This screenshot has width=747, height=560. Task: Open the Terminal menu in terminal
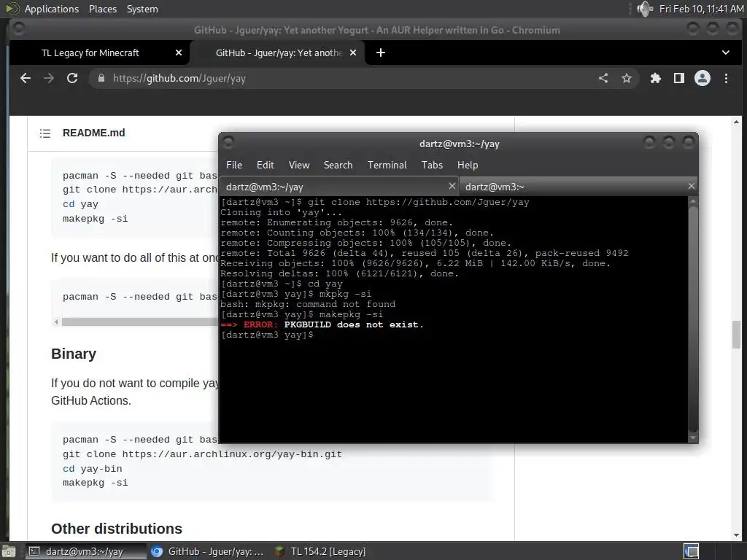pyautogui.click(x=387, y=165)
